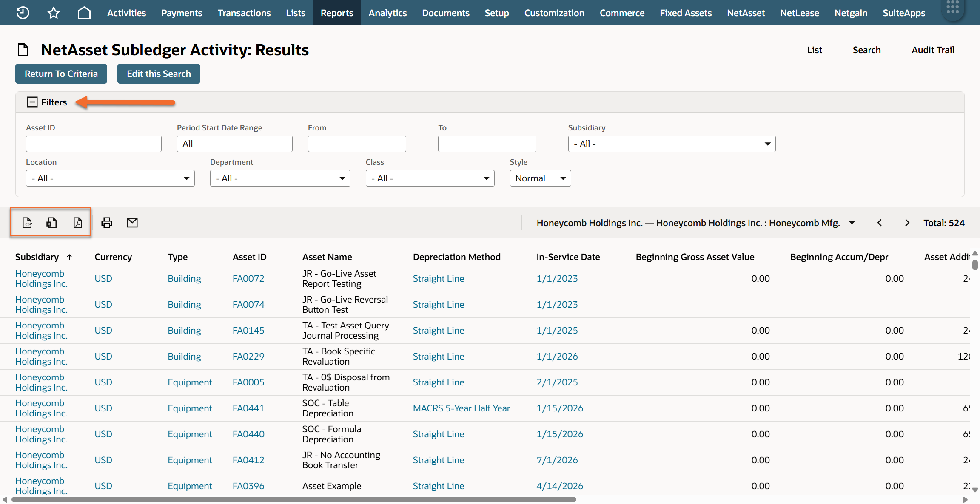This screenshot has height=504, width=980.
Task: Go to the Home dashboard icon
Action: pyautogui.click(x=84, y=13)
